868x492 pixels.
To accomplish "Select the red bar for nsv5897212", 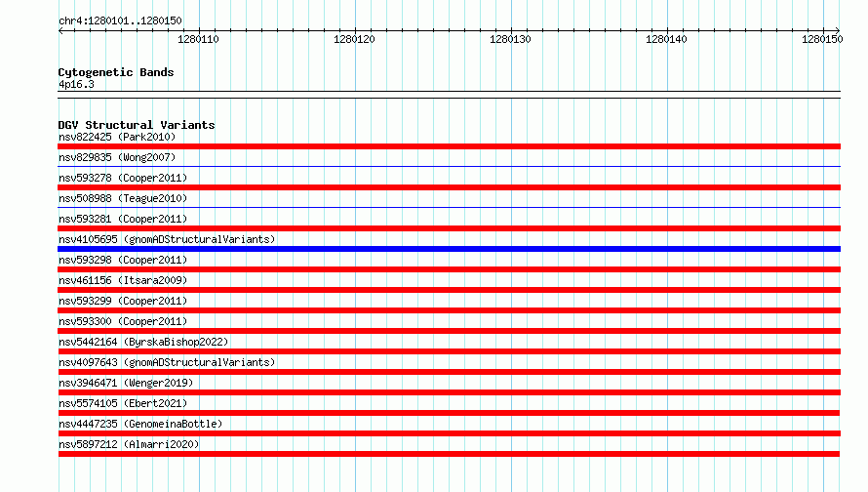I will pyautogui.click(x=449, y=454).
